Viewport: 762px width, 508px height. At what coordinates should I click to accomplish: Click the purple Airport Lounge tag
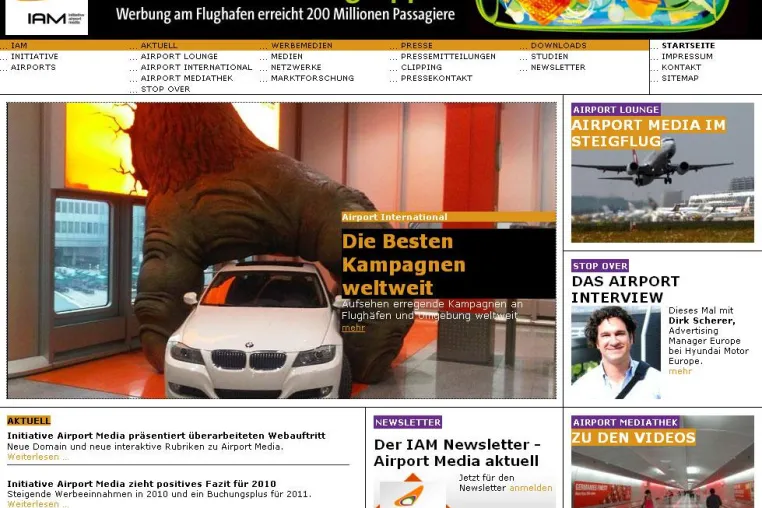[616, 109]
